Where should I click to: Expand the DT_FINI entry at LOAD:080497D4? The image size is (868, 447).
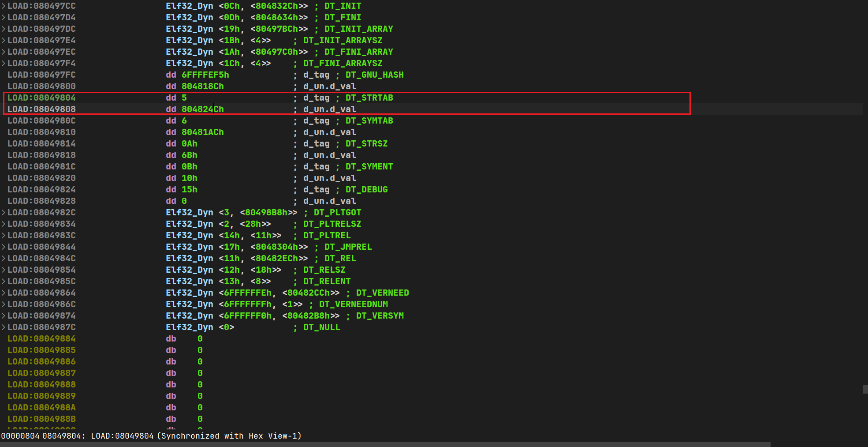4,18
